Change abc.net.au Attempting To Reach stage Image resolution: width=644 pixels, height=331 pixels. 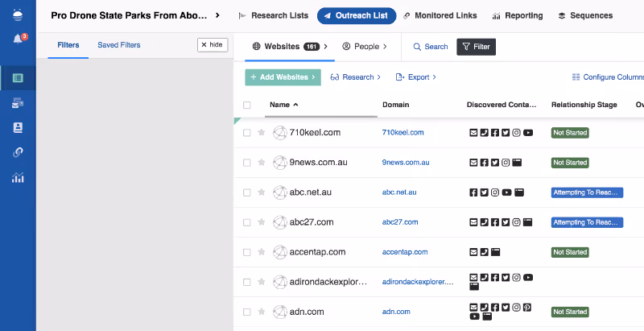point(587,192)
